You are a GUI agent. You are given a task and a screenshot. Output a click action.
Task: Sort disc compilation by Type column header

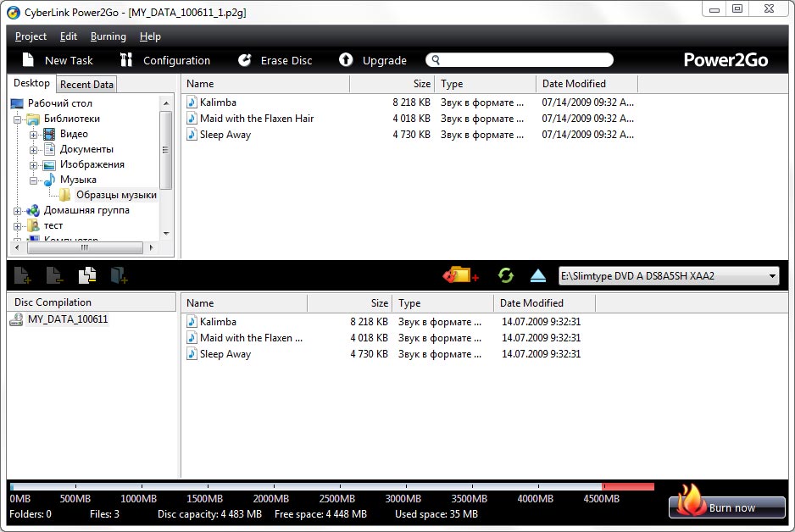pyautogui.click(x=442, y=303)
